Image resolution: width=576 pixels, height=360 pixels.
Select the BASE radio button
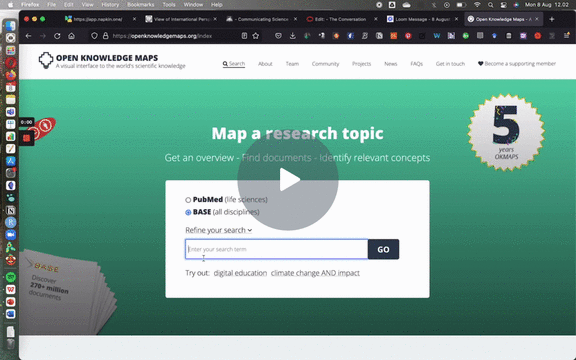click(x=188, y=212)
